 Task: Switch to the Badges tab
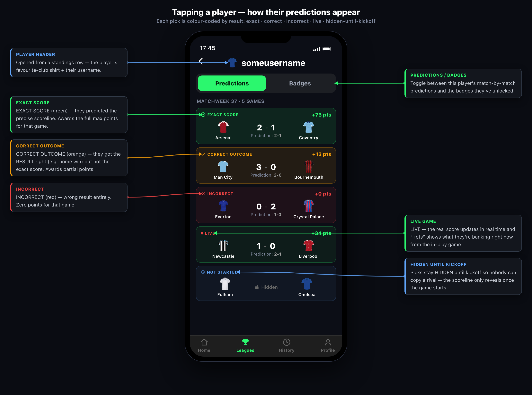(300, 83)
